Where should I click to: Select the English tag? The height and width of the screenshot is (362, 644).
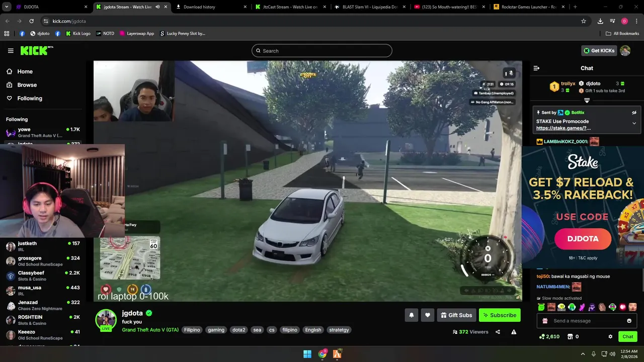point(313,330)
